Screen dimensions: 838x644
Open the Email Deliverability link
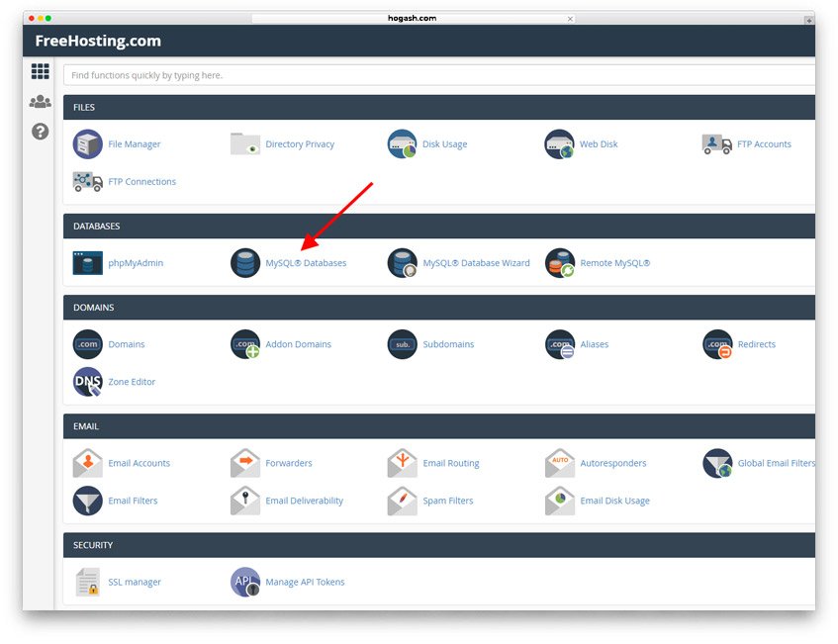click(304, 501)
